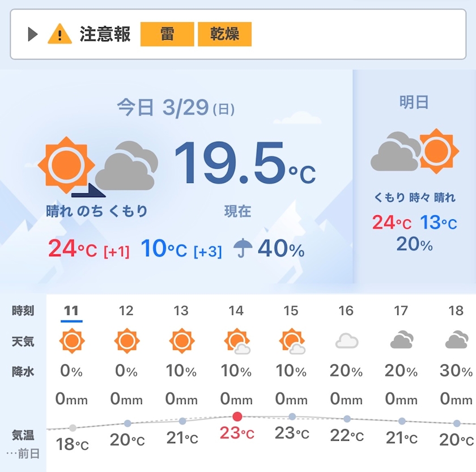Click the red 23°C temperature graph point
This screenshot has width=476, height=472.
(x=237, y=416)
